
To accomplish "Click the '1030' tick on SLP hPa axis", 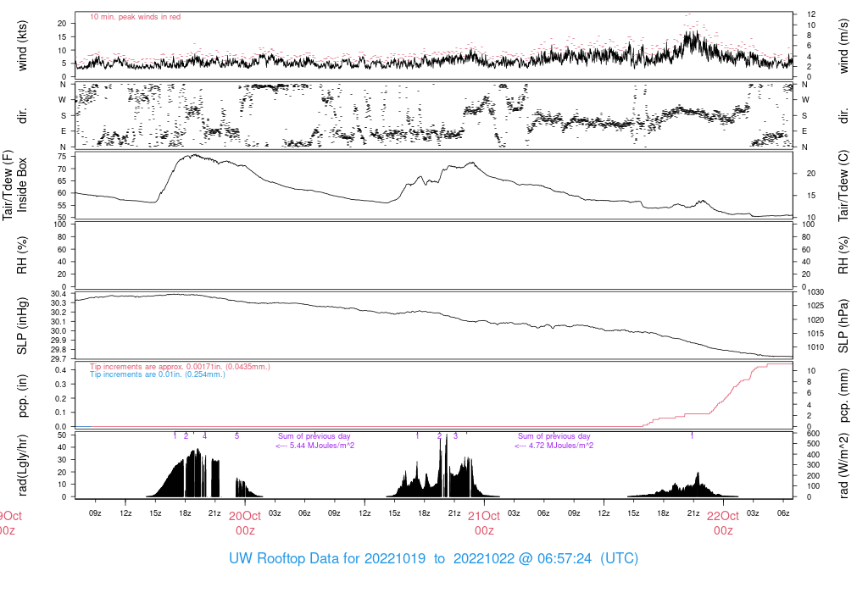I will pos(815,292).
